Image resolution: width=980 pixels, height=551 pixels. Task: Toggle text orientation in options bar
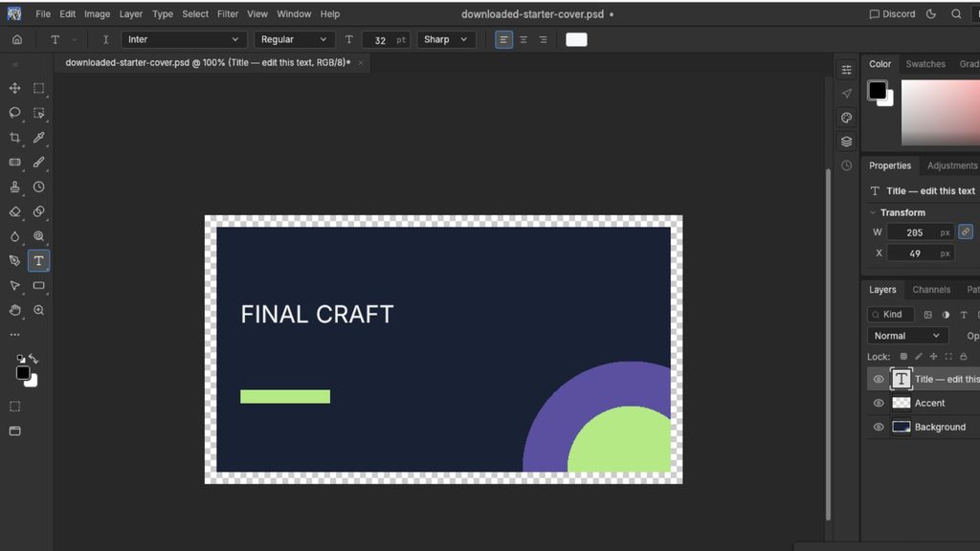105,39
